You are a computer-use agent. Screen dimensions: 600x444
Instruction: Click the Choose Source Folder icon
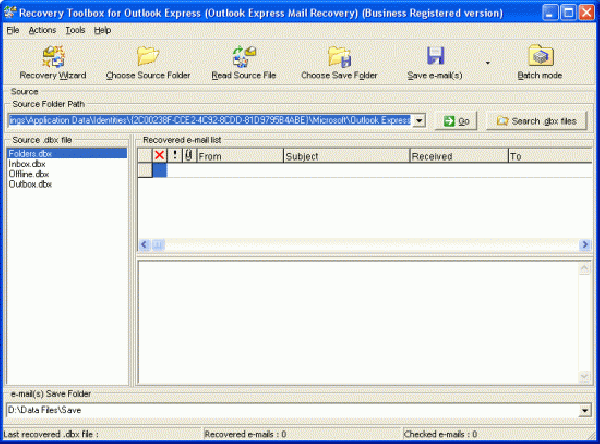[148, 57]
